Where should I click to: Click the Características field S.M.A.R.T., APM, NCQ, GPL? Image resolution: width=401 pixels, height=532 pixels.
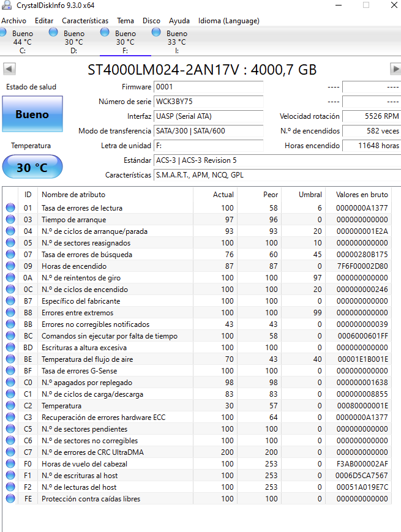tap(277, 175)
